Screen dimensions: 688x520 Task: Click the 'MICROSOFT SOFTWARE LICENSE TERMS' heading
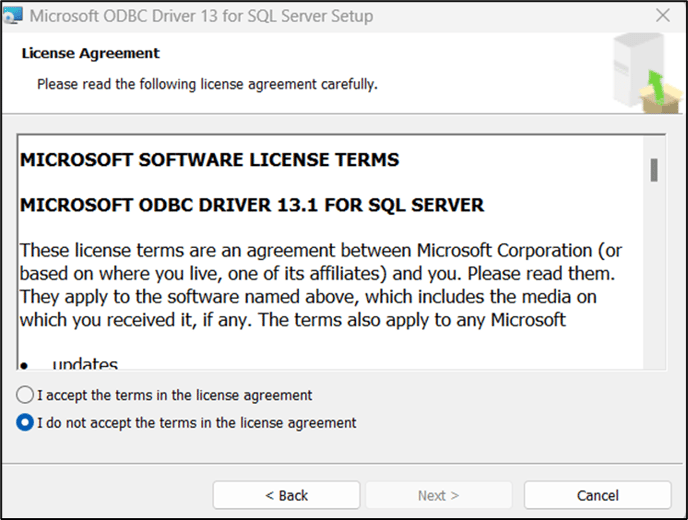click(x=209, y=160)
